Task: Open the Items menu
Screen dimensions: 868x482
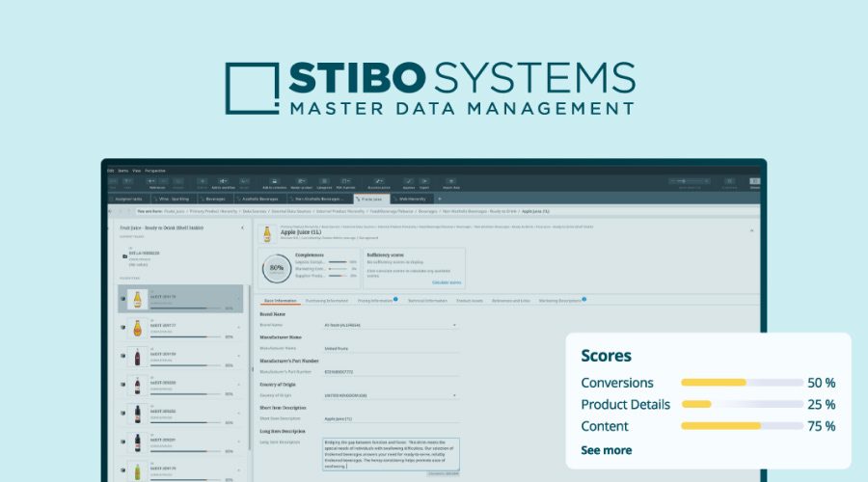Action: [x=122, y=171]
